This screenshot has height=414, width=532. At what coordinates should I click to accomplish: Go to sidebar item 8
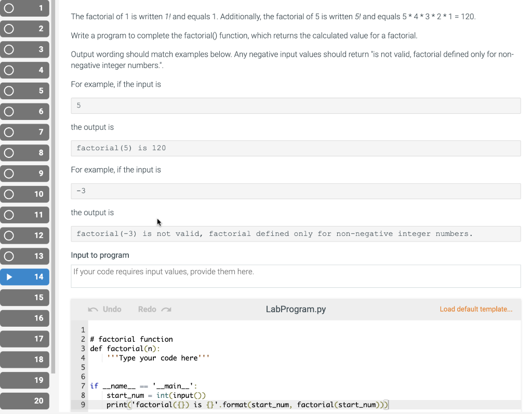(24, 153)
